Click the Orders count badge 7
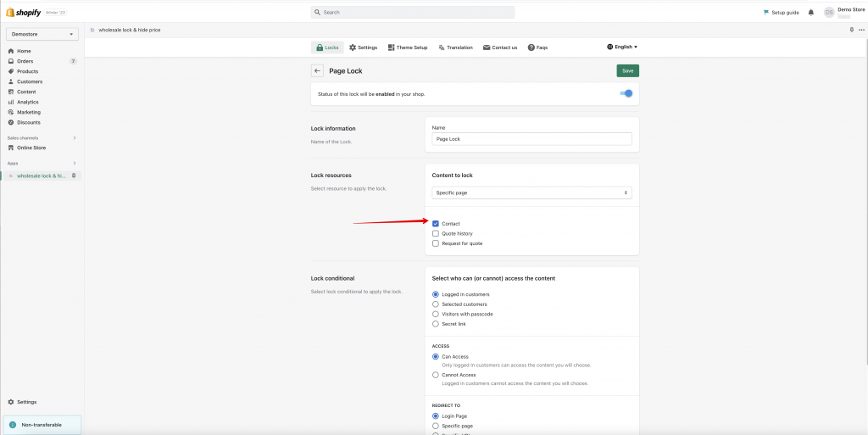 (73, 61)
